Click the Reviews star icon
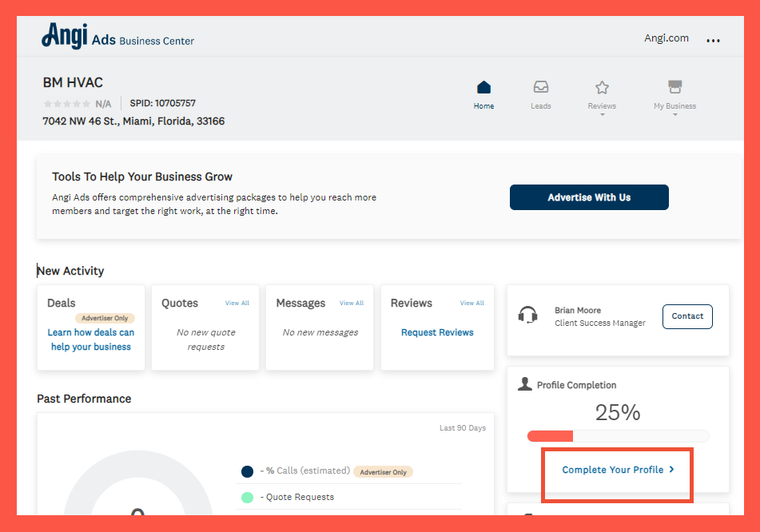760x532 pixels. coord(602,88)
